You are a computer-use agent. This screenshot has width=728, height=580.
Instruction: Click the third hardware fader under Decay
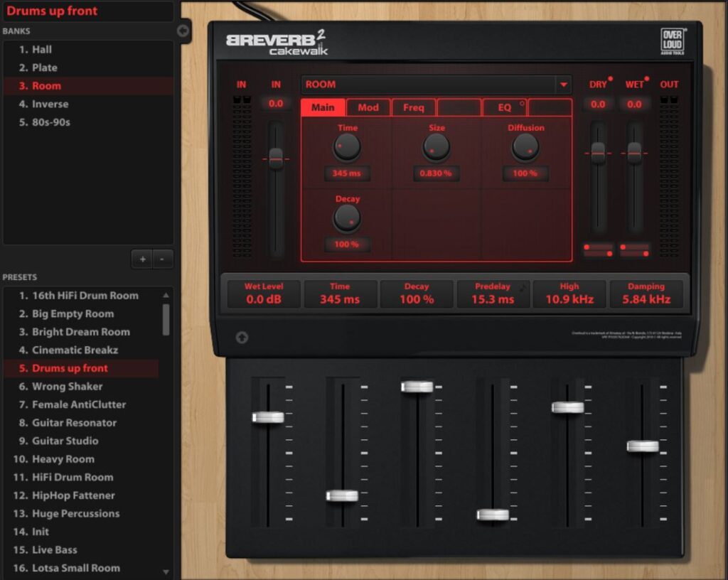pos(417,387)
